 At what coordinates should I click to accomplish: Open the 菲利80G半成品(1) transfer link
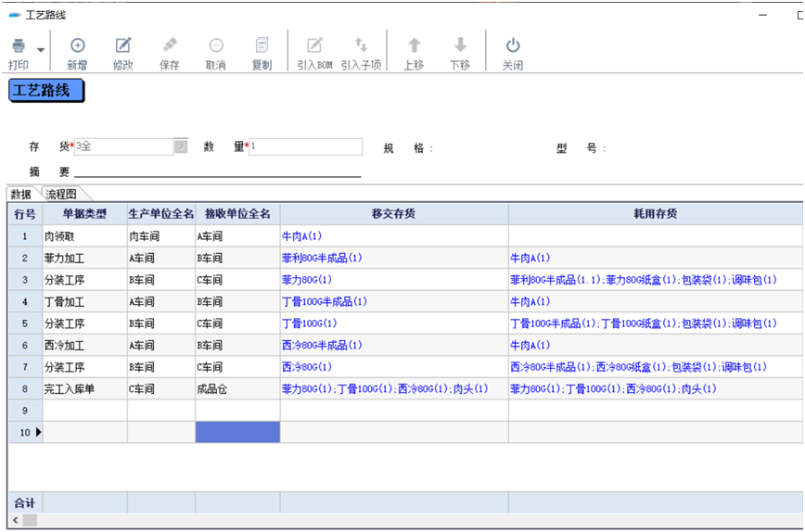tap(322, 258)
